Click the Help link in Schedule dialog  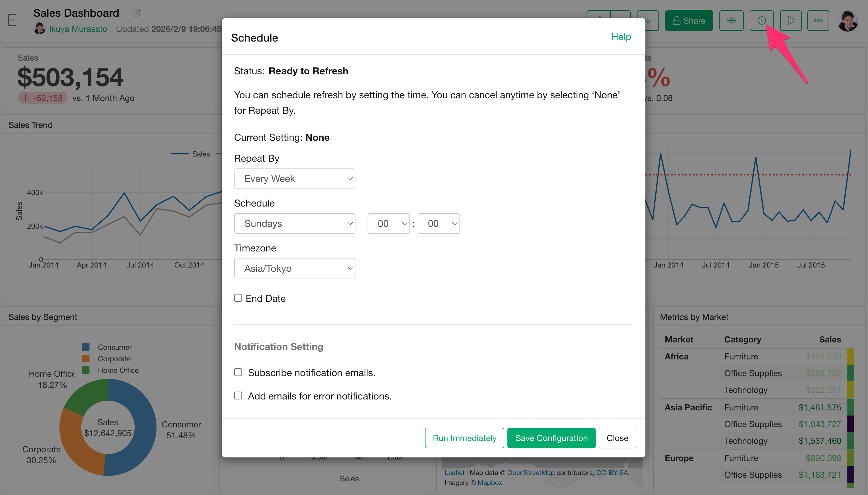point(621,37)
